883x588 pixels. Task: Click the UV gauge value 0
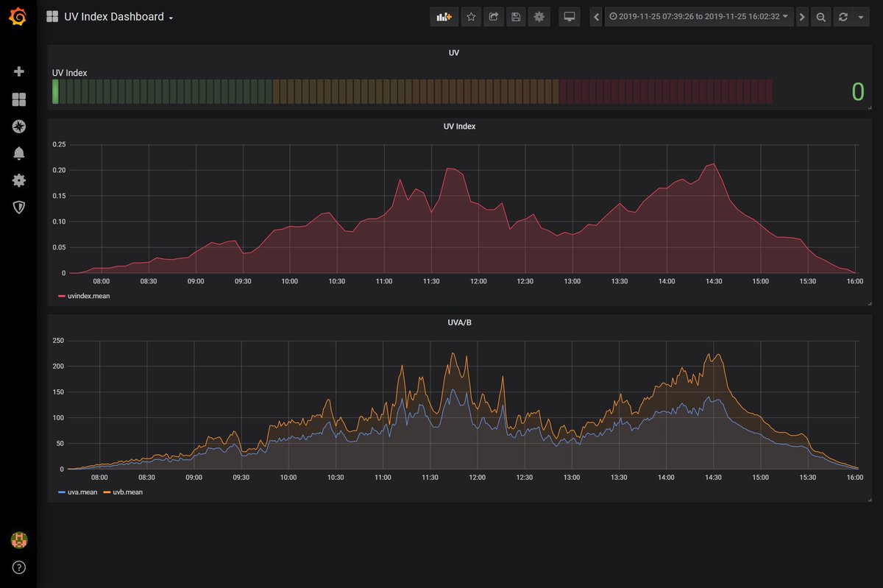click(x=858, y=92)
